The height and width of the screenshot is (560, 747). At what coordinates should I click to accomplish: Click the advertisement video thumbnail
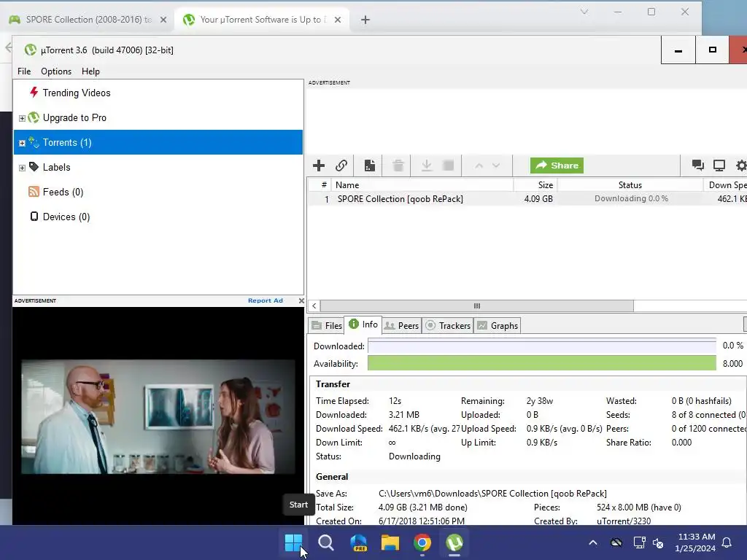pos(158,416)
